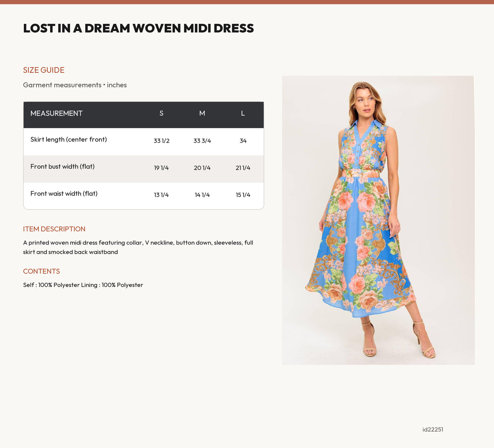Click the Lost In A Dream Woven Midi Dress title
Viewport: 494px width, 448px height.
[x=138, y=28]
